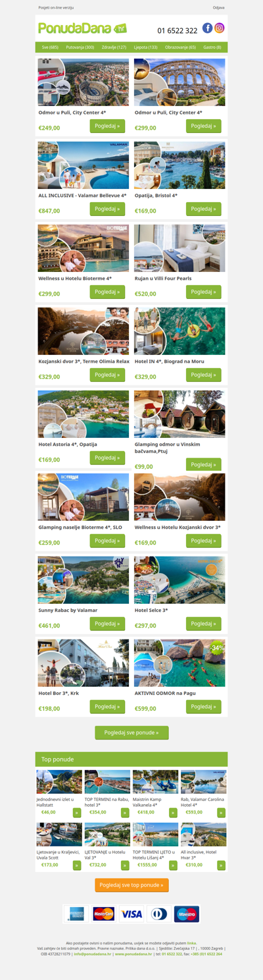Image resolution: width=263 pixels, height=980 pixels.
Task: Click the VISA card icon
Action: tap(131, 914)
